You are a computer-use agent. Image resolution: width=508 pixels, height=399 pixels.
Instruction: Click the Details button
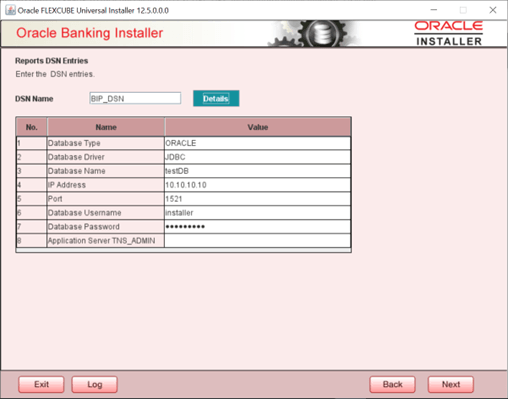tap(216, 98)
